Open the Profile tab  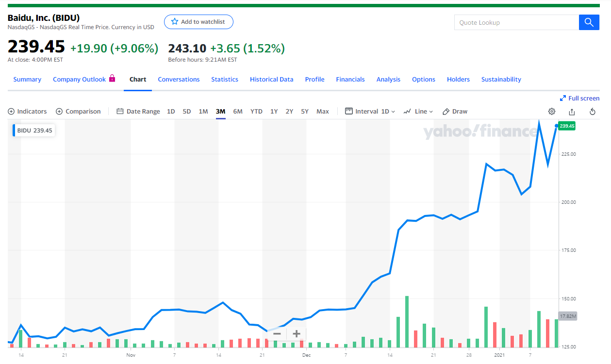314,80
